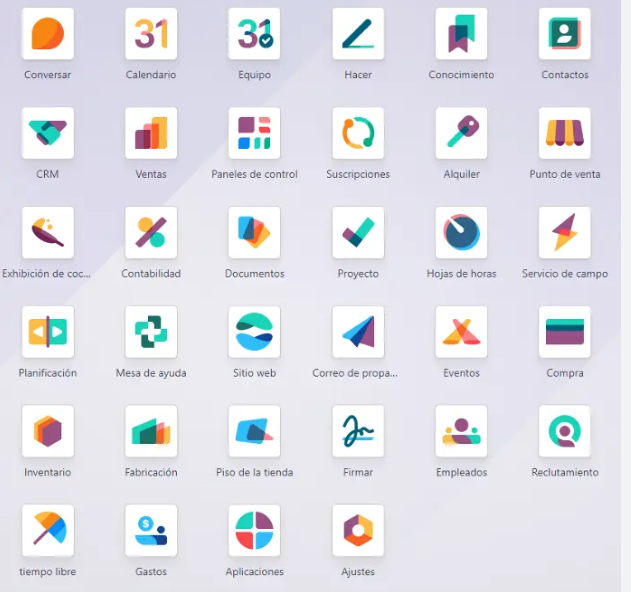This screenshot has height=592, width=631.
Task: Open the Sitio web app
Action: [254, 332]
